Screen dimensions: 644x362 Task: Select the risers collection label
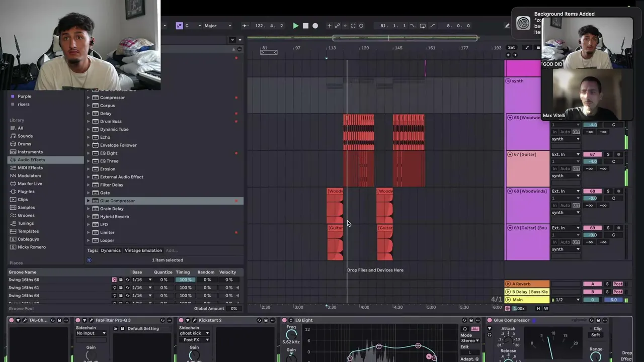tap(24, 105)
